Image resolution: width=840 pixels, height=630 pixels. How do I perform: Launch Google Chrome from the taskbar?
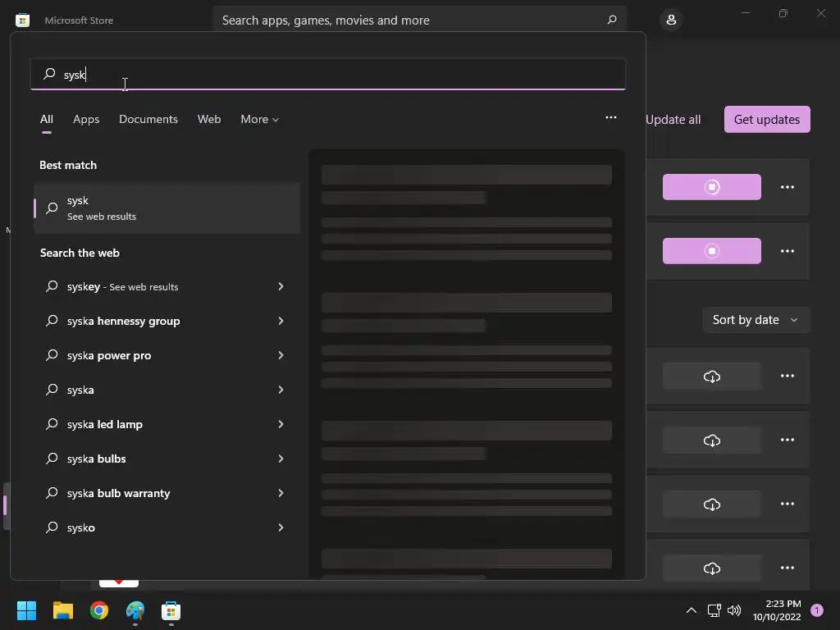pyautogui.click(x=99, y=610)
